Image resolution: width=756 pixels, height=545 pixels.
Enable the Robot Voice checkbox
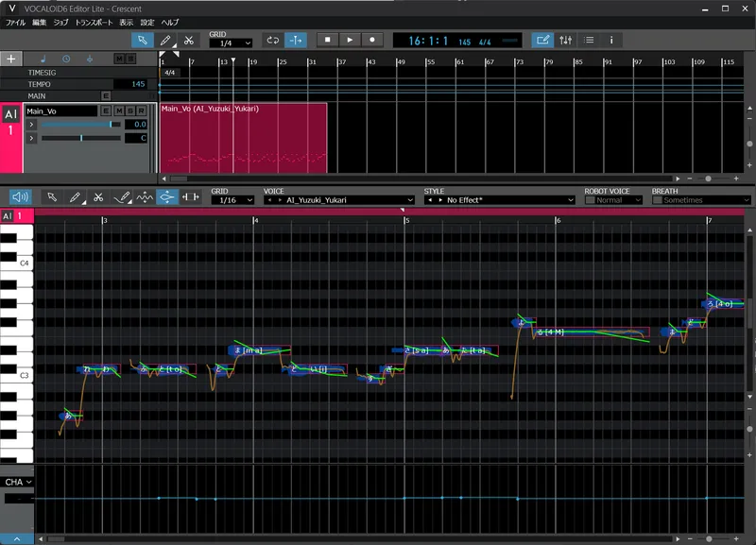click(x=590, y=200)
